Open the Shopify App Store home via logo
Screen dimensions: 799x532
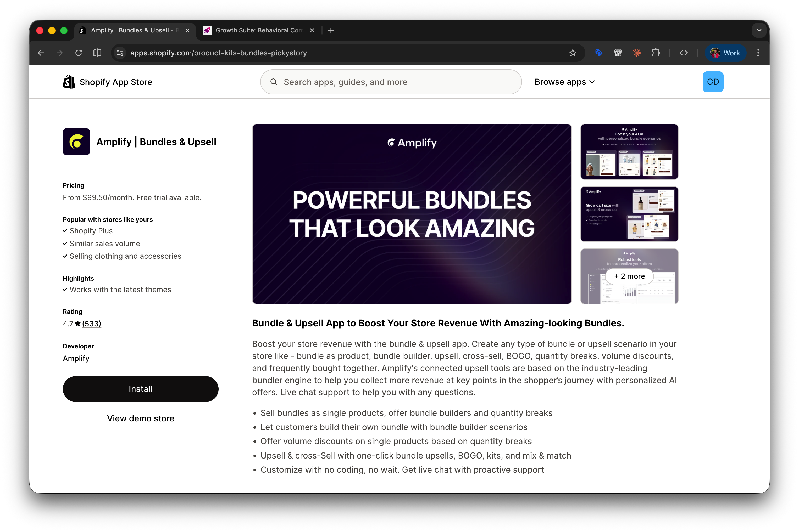[68, 82]
